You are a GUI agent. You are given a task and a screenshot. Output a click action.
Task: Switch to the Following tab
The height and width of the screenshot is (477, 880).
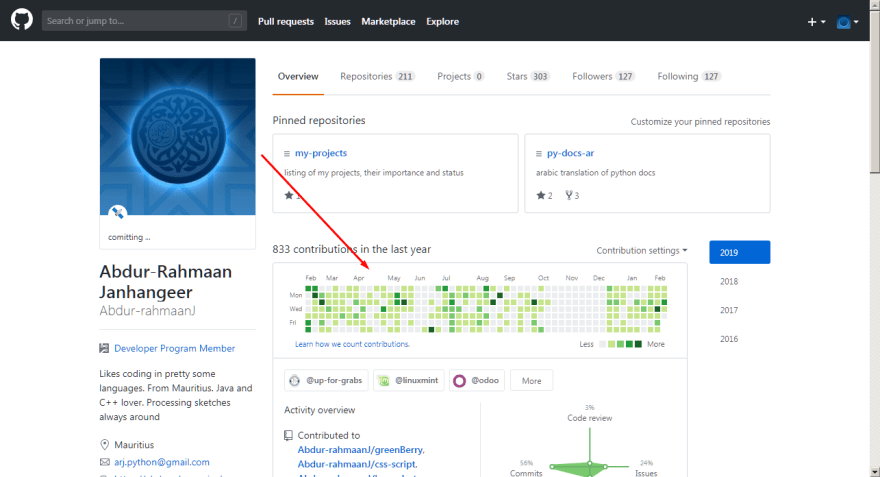[689, 76]
